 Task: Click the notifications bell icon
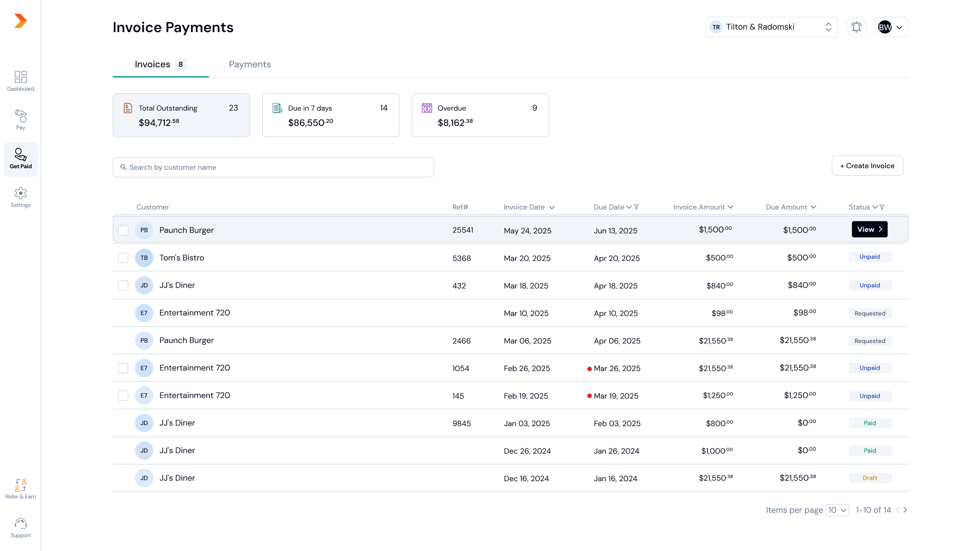click(x=856, y=27)
